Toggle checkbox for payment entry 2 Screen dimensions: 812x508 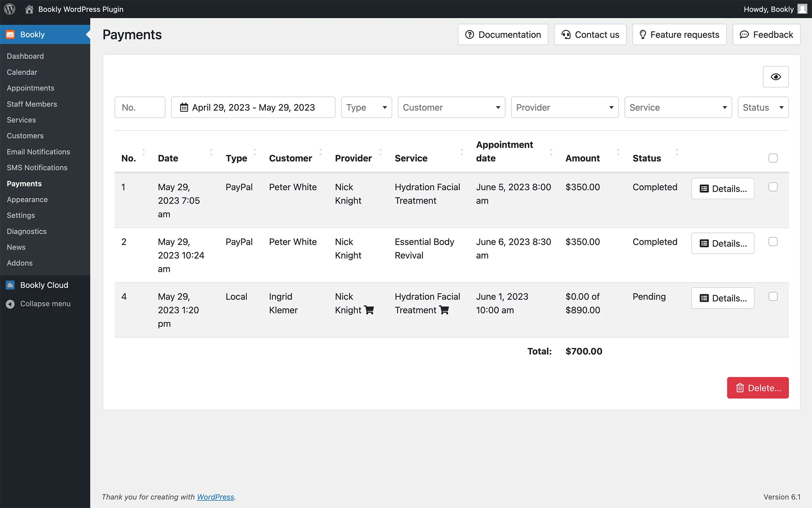[773, 242]
